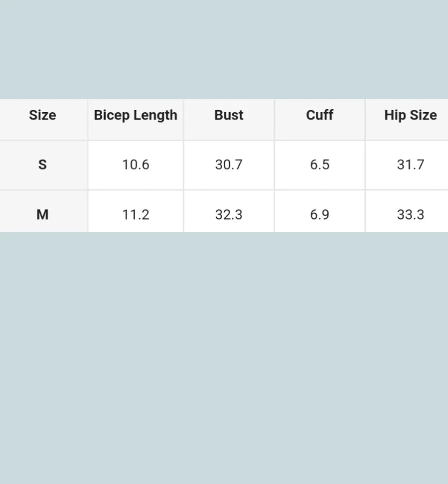
Task: Click the Hip Size column header
Action: pos(410,115)
